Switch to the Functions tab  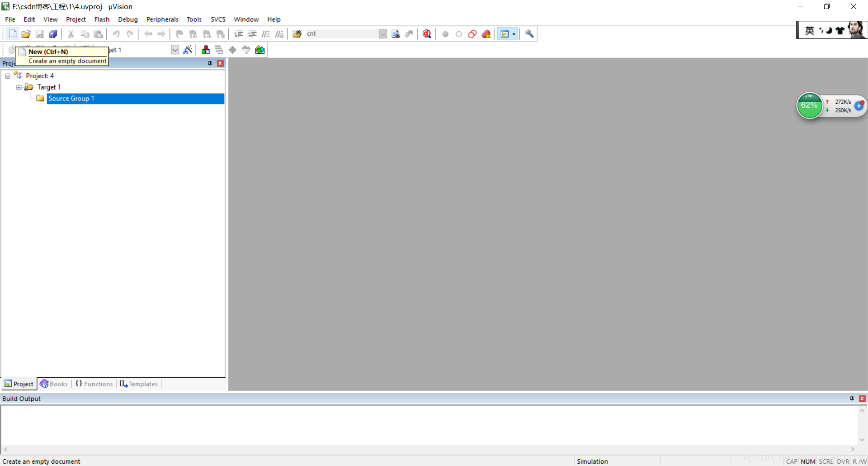tap(94, 384)
